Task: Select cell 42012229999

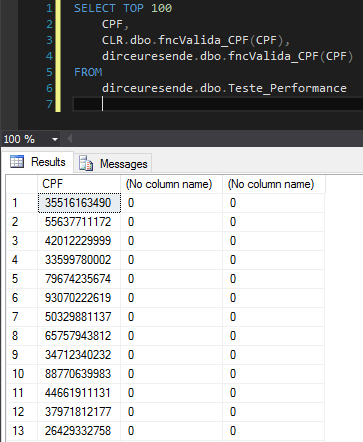Action: pyautogui.click(x=79, y=241)
